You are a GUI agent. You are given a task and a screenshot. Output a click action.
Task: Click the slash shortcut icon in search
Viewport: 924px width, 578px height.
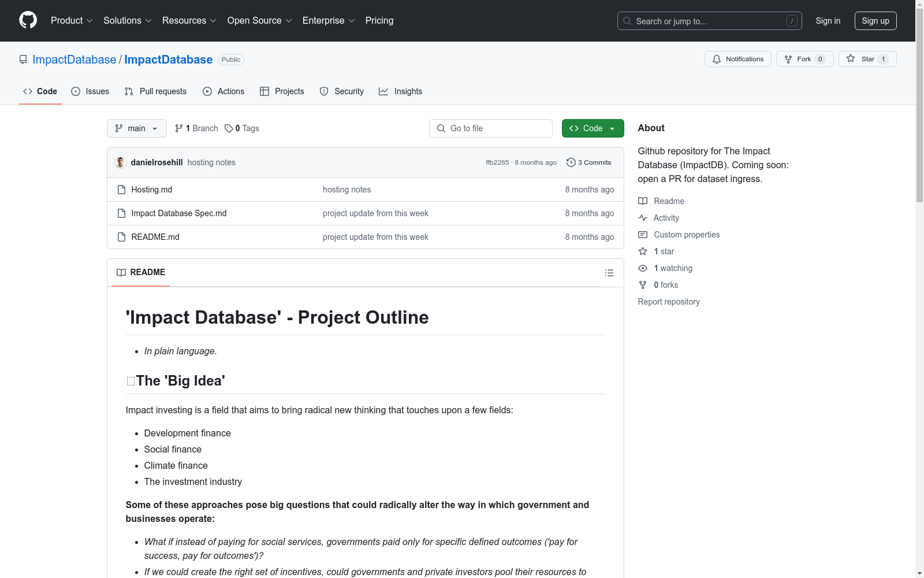pos(792,21)
